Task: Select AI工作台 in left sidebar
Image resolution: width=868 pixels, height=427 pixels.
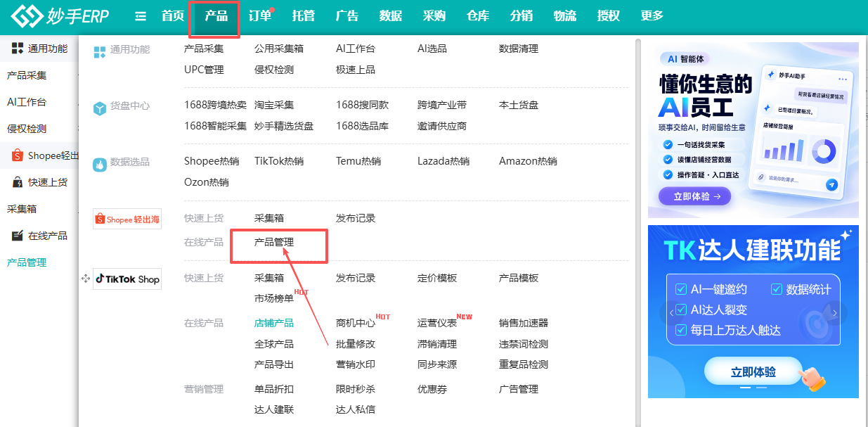Action: coord(27,102)
